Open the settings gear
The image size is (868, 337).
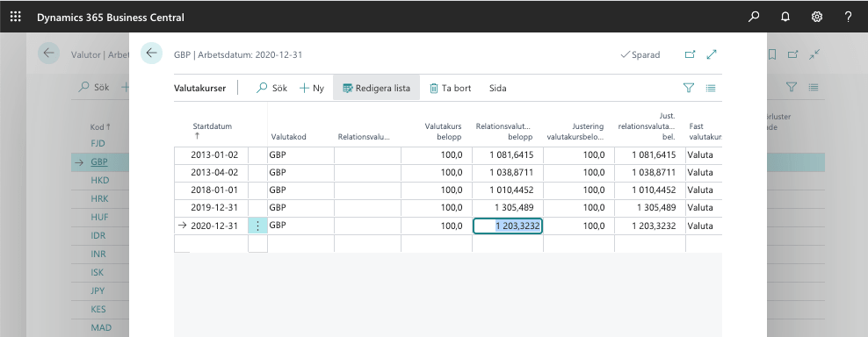[816, 17]
